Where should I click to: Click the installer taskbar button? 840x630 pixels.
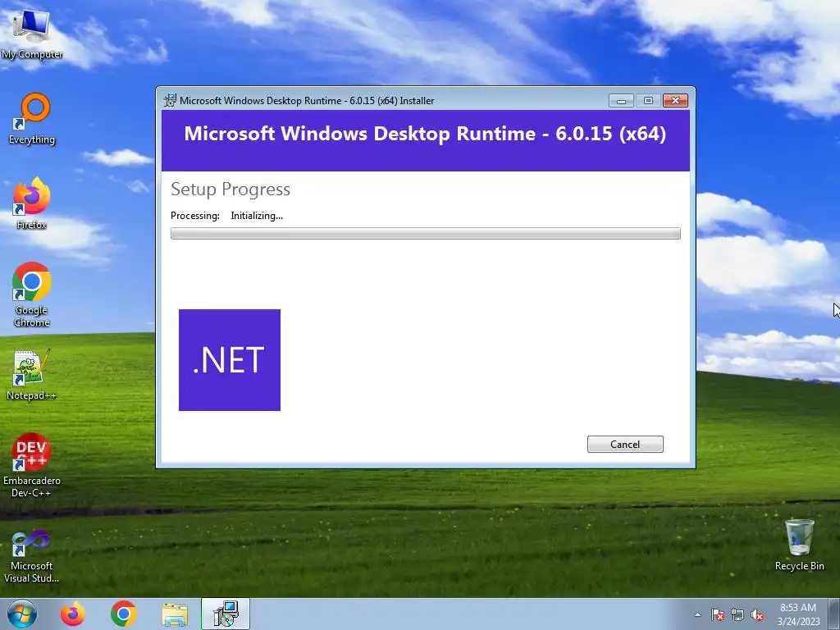[x=226, y=614]
